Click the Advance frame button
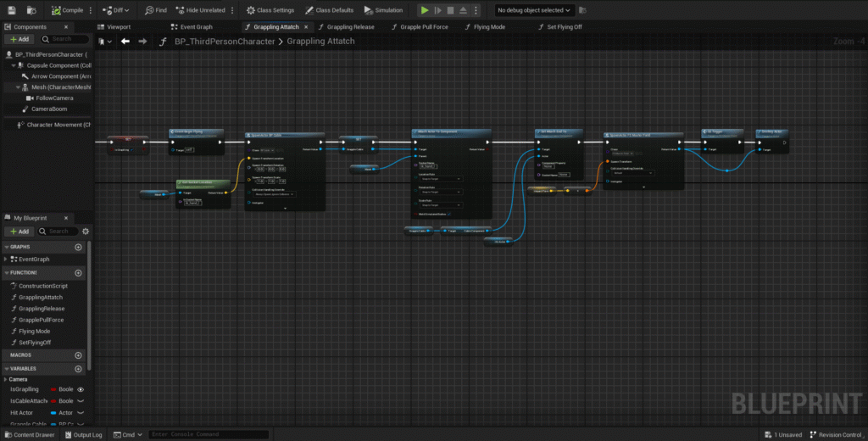 [x=438, y=10]
